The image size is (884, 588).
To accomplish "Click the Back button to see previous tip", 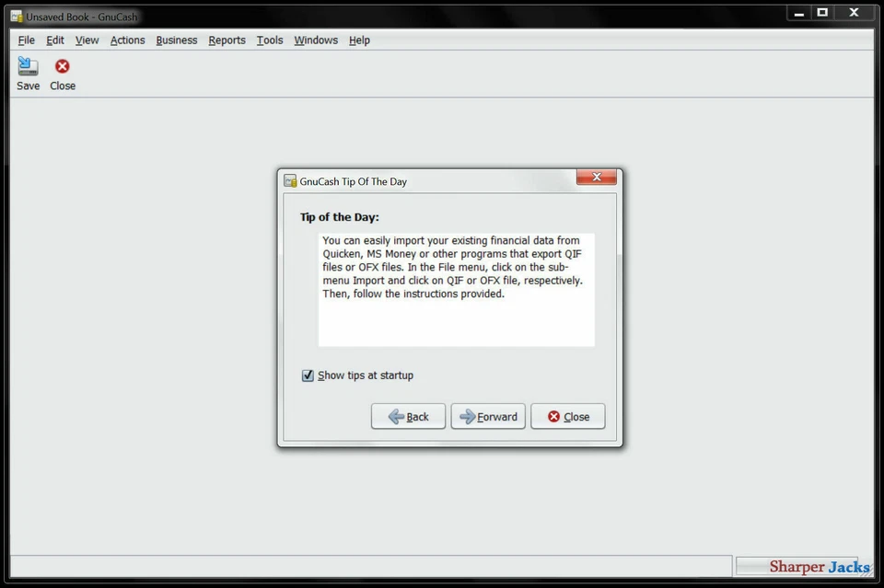I will tap(408, 416).
